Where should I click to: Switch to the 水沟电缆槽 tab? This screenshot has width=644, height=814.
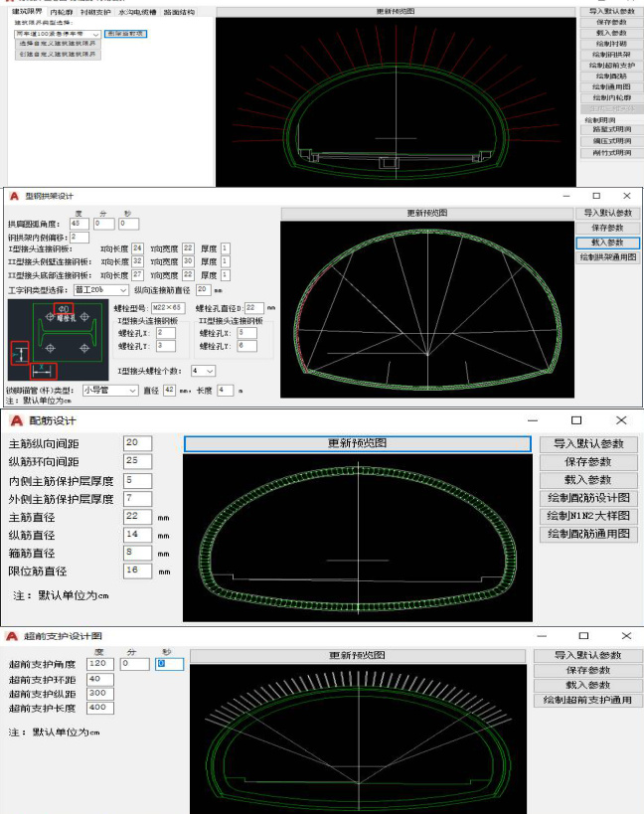[x=138, y=12]
